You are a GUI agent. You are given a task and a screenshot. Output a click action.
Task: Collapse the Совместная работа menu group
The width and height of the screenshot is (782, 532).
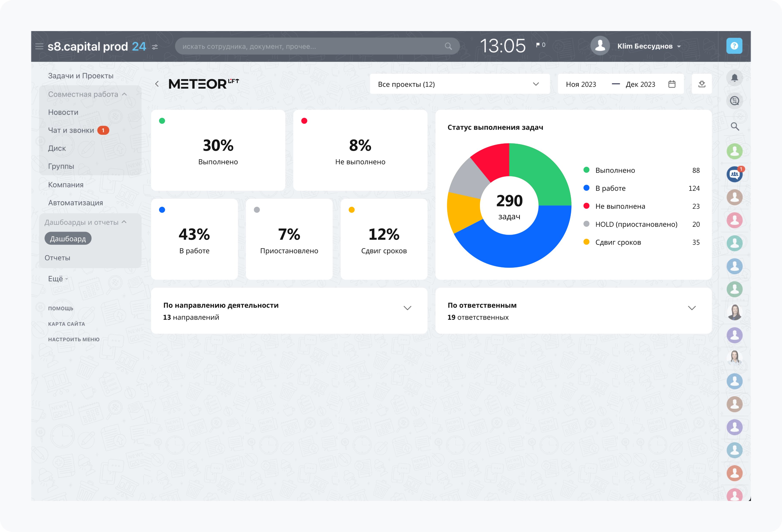(124, 94)
